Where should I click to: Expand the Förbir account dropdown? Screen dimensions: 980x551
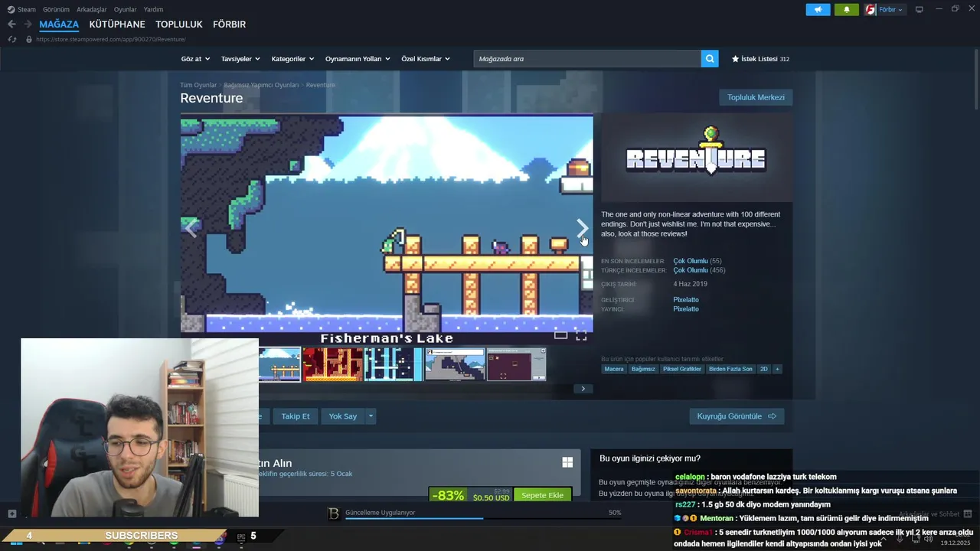coord(891,9)
